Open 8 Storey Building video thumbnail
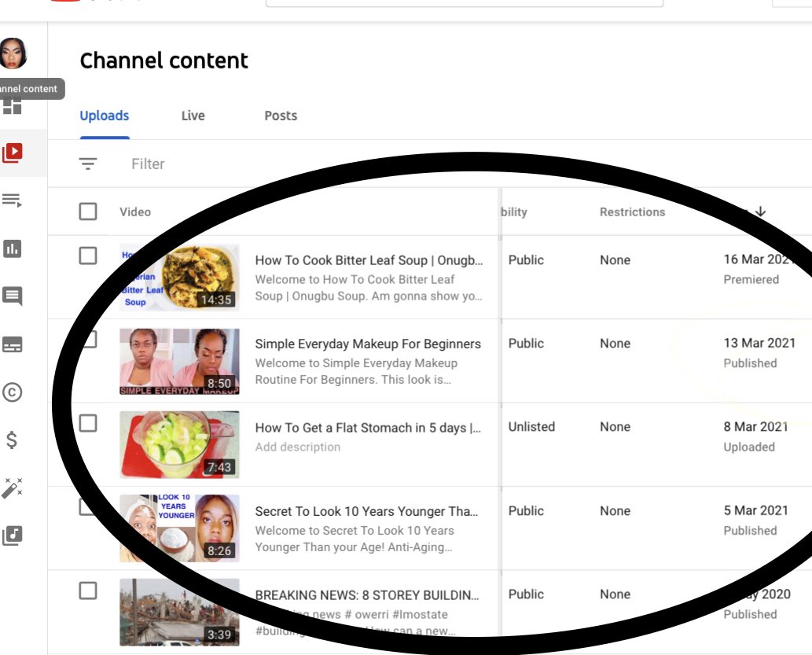Viewport: 812px width, 655px height. tap(179, 612)
